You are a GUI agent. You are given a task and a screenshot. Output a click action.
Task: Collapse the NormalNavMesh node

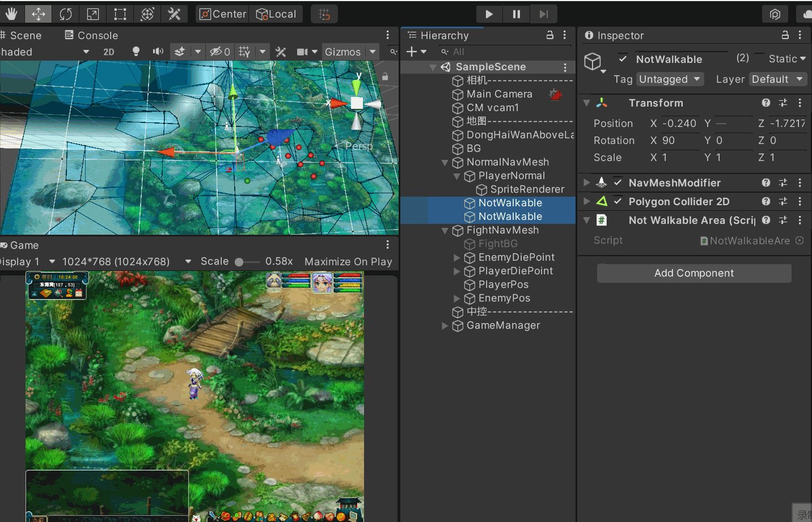445,162
